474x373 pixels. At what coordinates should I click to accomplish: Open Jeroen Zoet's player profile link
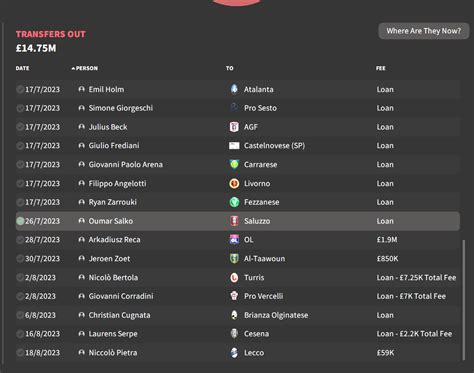coord(109,259)
